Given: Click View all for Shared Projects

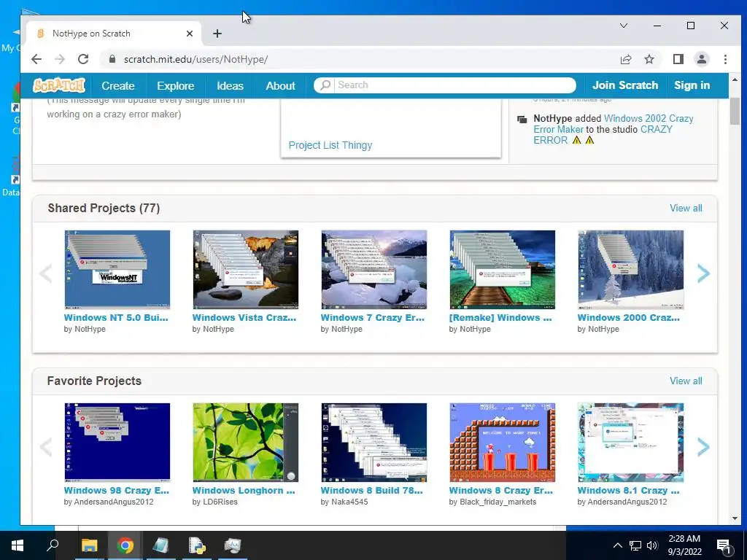Looking at the screenshot, I should click(686, 208).
